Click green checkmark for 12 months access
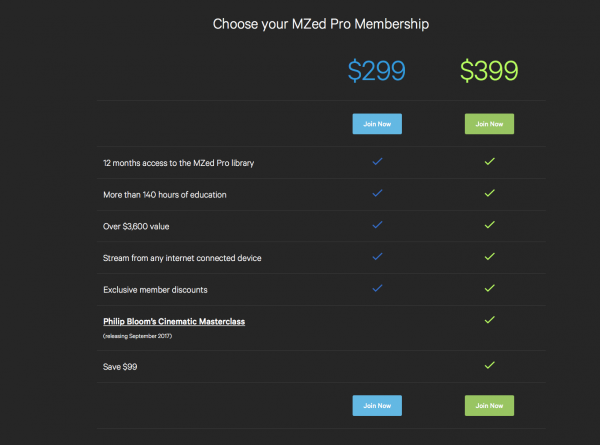 tap(490, 161)
